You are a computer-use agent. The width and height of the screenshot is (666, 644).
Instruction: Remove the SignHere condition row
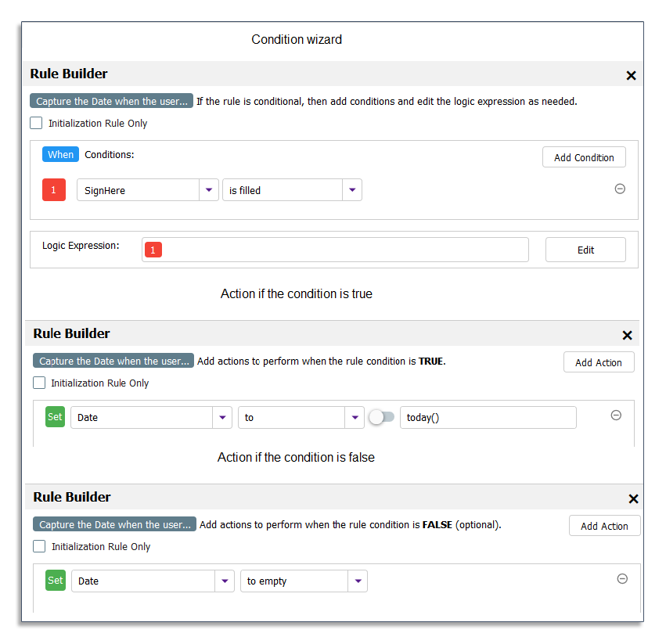[x=620, y=189]
